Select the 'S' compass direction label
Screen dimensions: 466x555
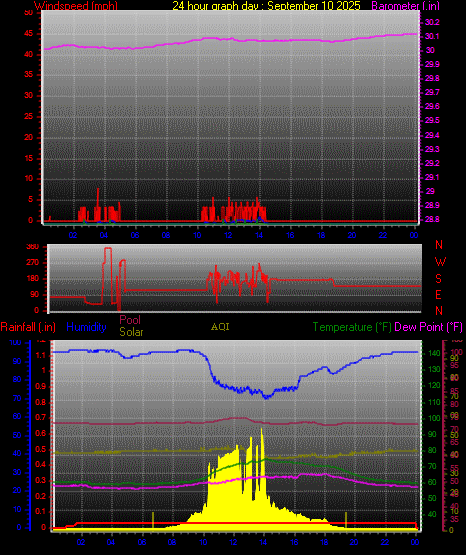point(438,279)
